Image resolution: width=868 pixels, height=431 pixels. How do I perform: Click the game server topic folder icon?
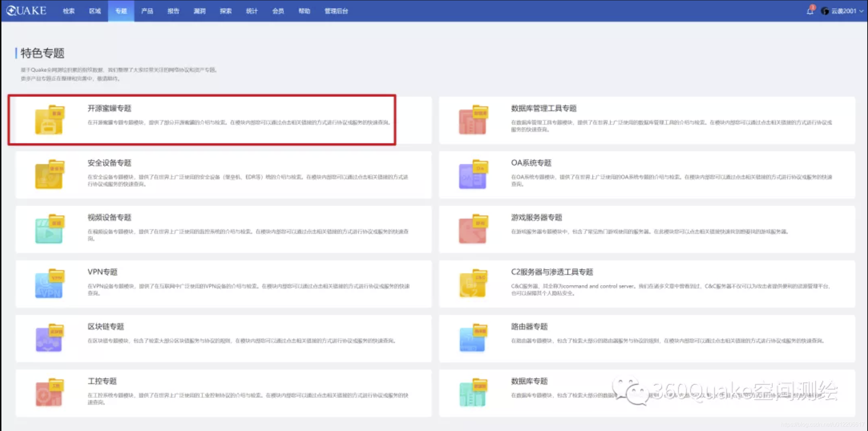473,229
